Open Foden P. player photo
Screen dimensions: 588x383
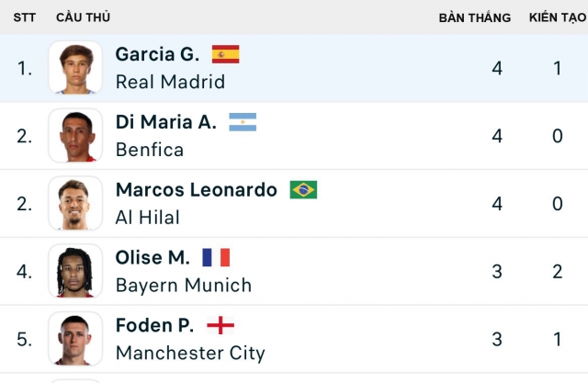pos(75,338)
